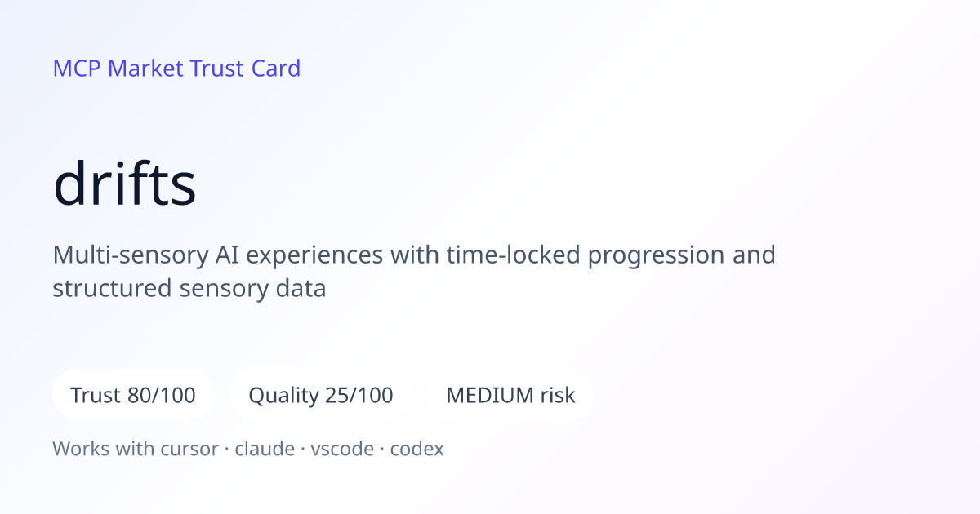Select the drifts title
Image resolution: width=980 pixels, height=514 pixels.
pyautogui.click(x=124, y=184)
